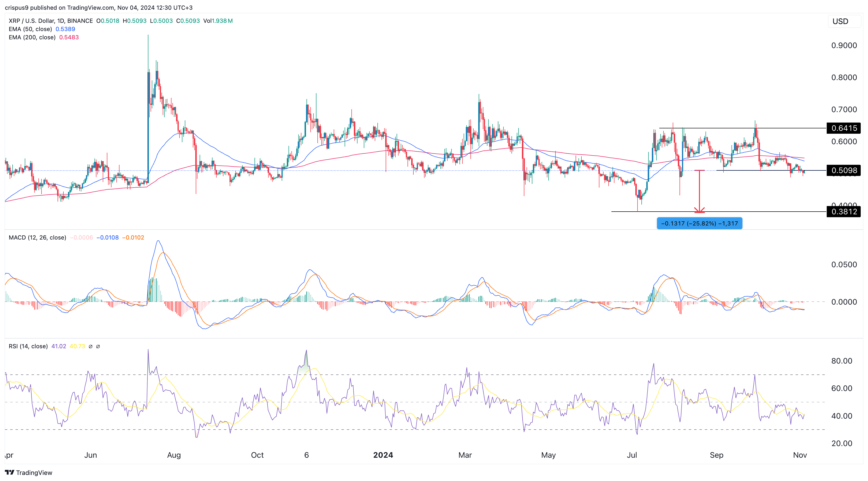Click the 0.8000 price axis label
The height and width of the screenshot is (481, 868).
point(844,77)
